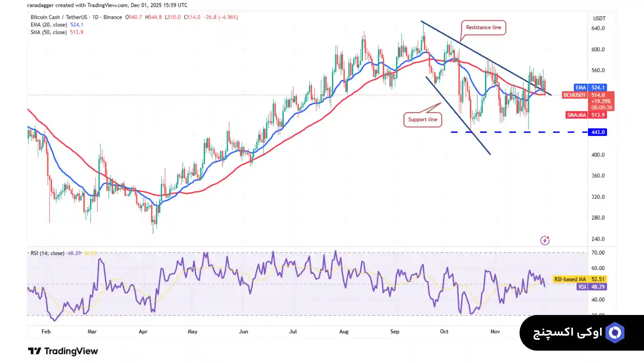Viewport: 644px width, 363px height.
Task: Click the blue 443.0 price level label
Action: coord(597,132)
